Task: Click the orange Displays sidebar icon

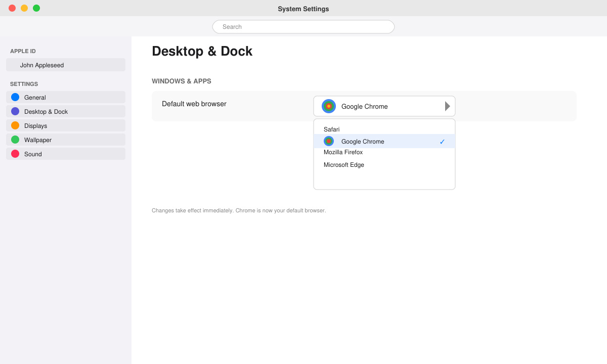Action: click(15, 125)
